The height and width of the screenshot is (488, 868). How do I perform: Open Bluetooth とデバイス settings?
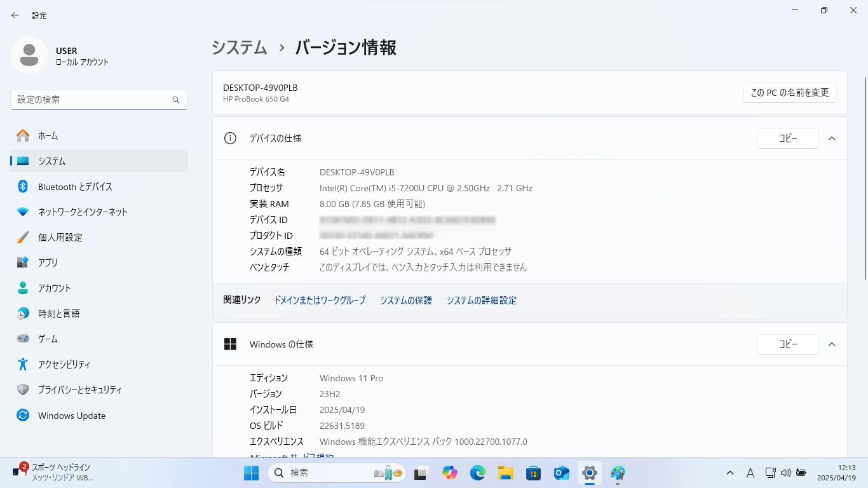pos(99,186)
